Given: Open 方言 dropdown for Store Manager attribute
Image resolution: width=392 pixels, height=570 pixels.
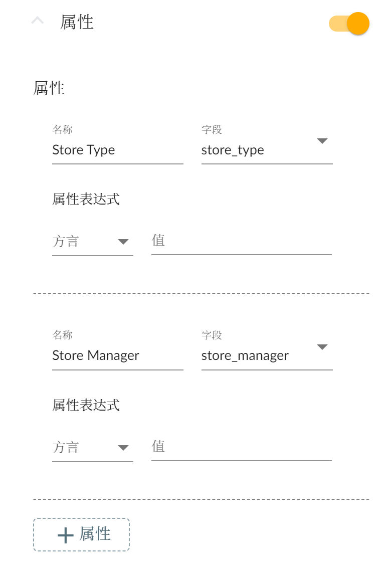Looking at the screenshot, I should tap(93, 448).
